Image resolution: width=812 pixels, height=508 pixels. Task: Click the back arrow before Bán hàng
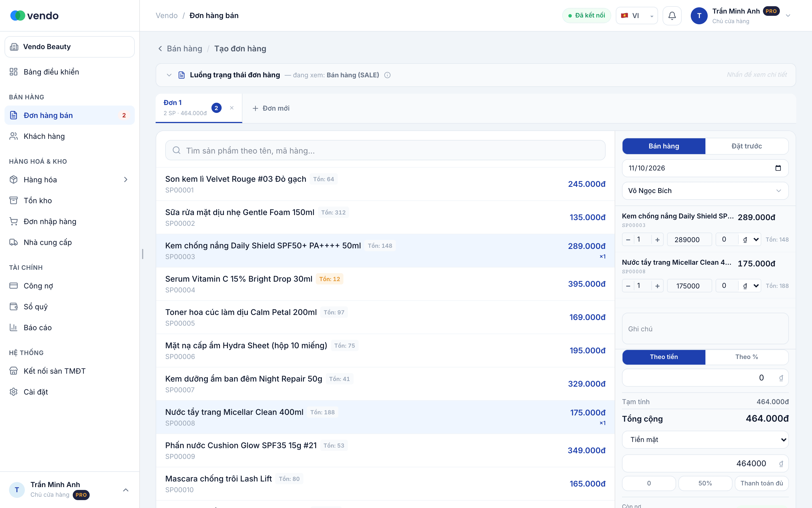(x=160, y=49)
